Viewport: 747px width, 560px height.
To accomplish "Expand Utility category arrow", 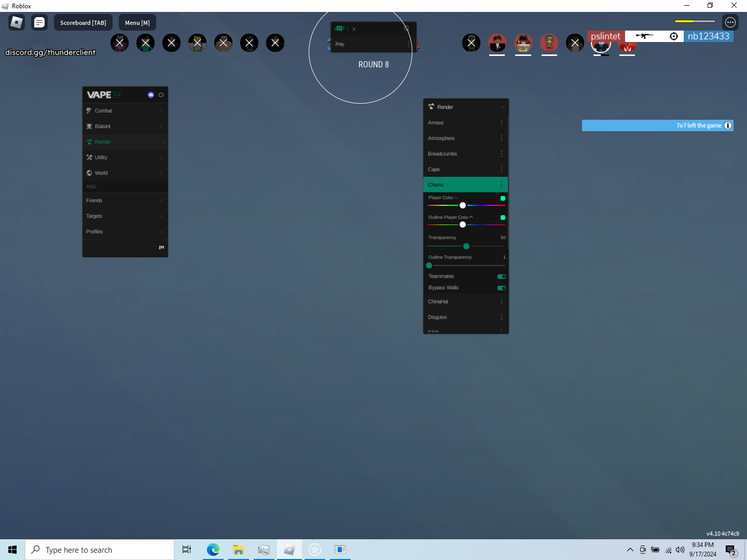I will [161, 157].
